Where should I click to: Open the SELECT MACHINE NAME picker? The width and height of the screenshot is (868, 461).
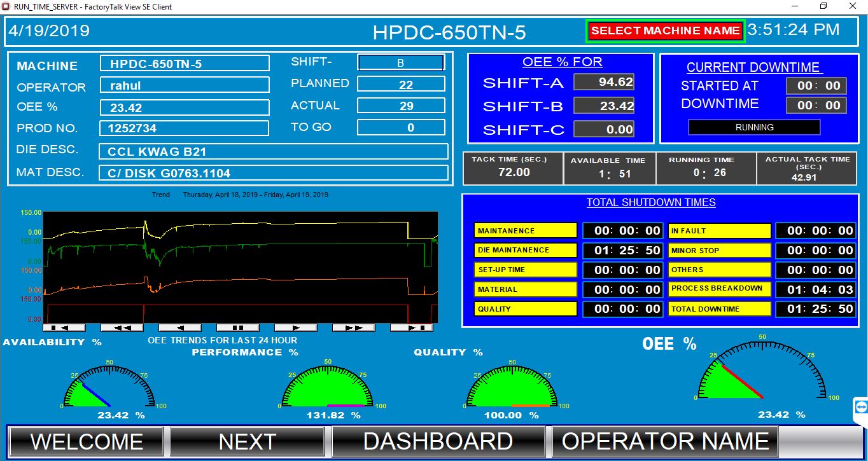click(x=665, y=30)
